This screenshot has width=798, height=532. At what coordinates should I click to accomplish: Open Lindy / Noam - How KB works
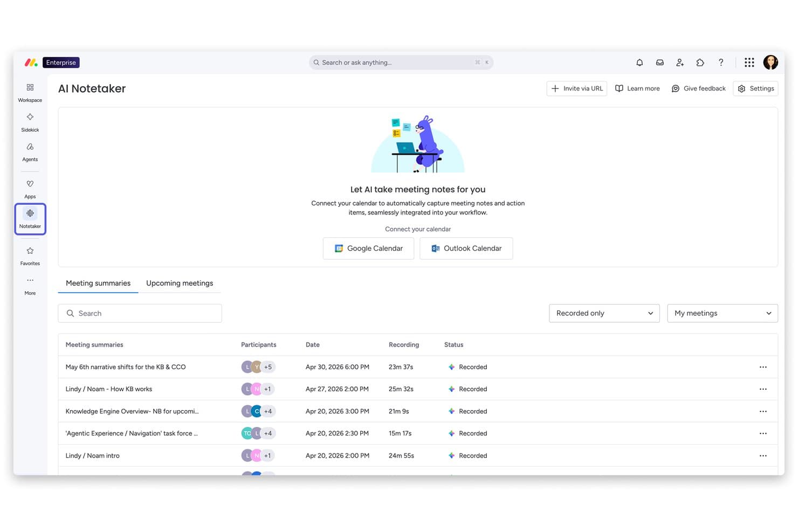tap(109, 389)
